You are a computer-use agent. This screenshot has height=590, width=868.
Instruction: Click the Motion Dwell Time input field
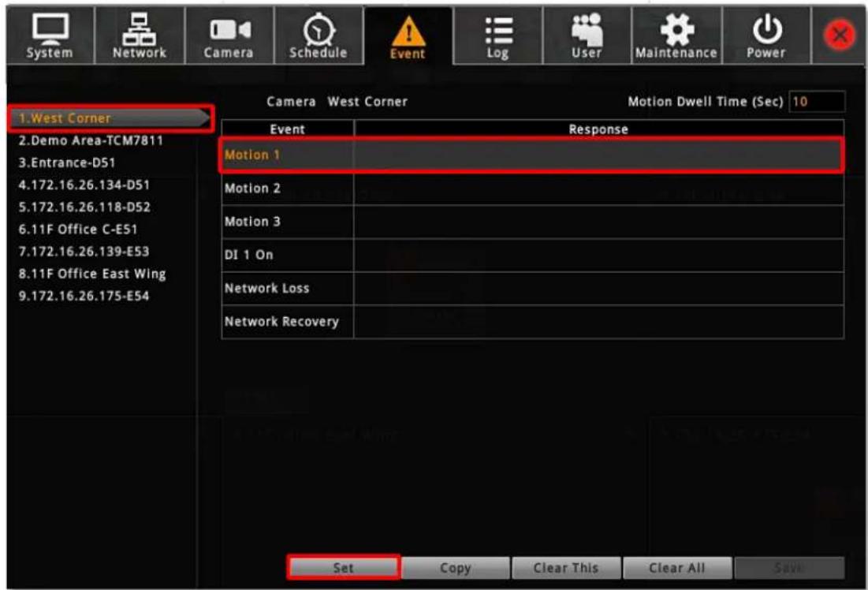817,102
